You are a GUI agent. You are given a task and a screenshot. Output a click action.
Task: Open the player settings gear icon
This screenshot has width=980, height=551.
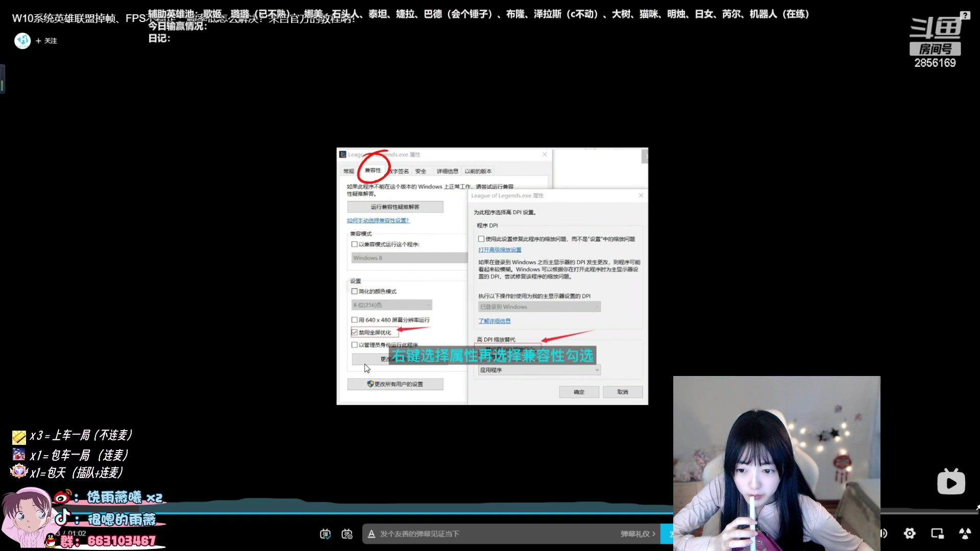click(x=910, y=533)
